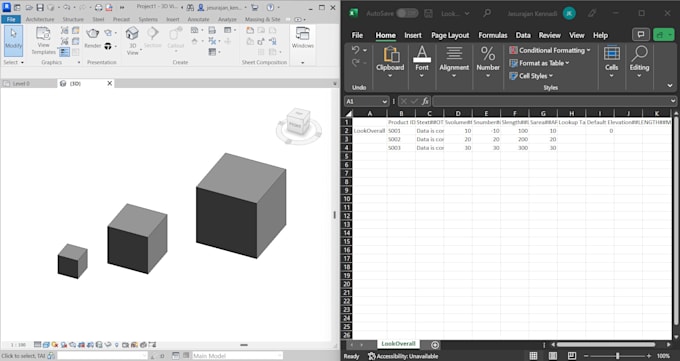The image size is (680, 361).
Task: Open the 3D View house icon
Action: click(132, 33)
